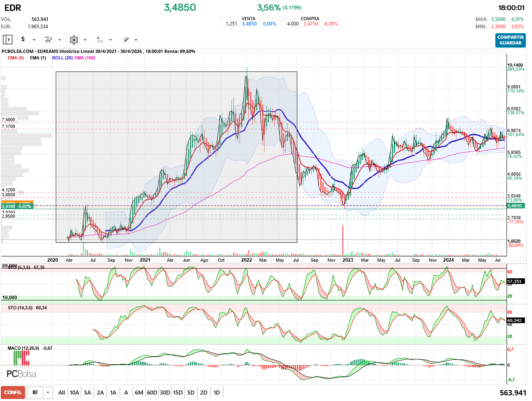Click the 18:00:01 time display
The width and height of the screenshot is (532, 401).
pyautogui.click(x=511, y=8)
